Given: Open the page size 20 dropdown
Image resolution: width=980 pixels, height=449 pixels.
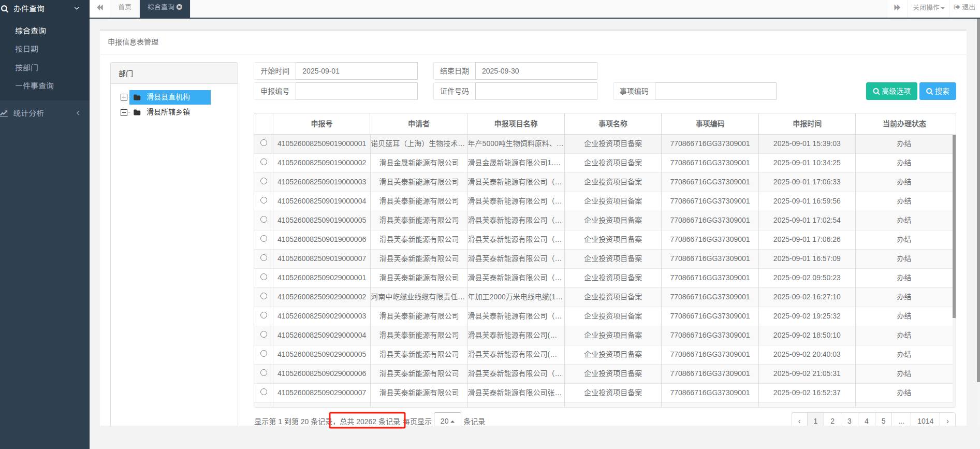Looking at the screenshot, I should point(447,421).
